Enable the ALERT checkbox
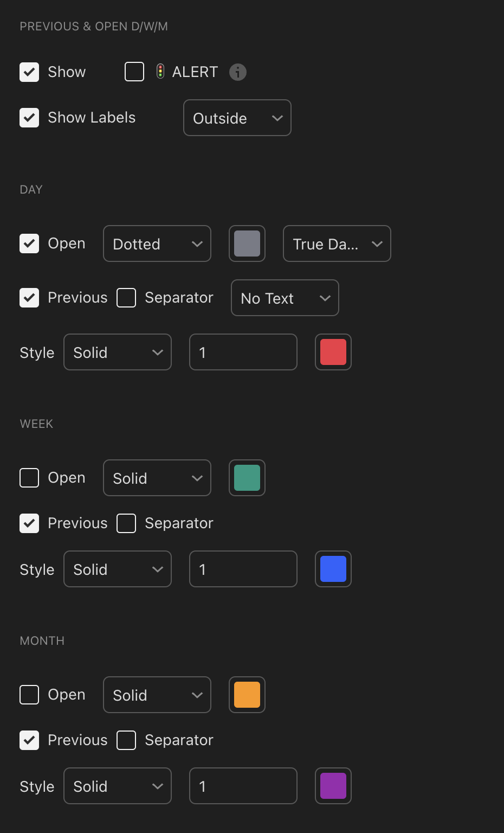The width and height of the screenshot is (504, 833). 134,72
